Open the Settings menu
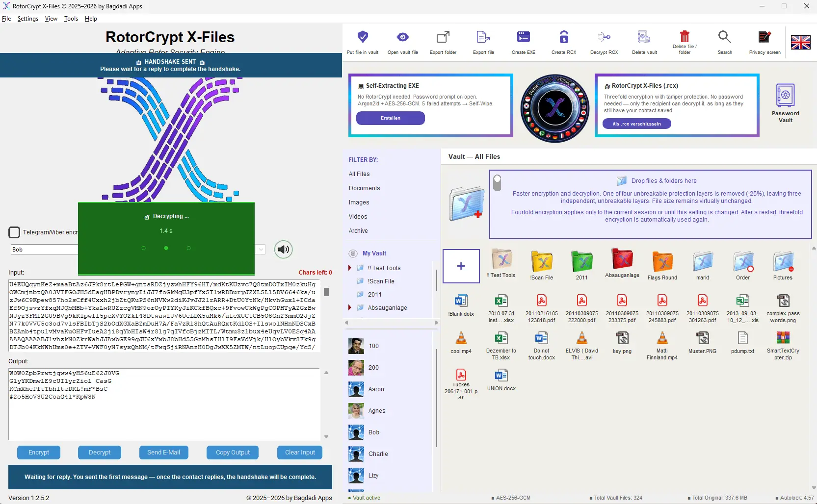The image size is (817, 504). pyautogui.click(x=28, y=19)
